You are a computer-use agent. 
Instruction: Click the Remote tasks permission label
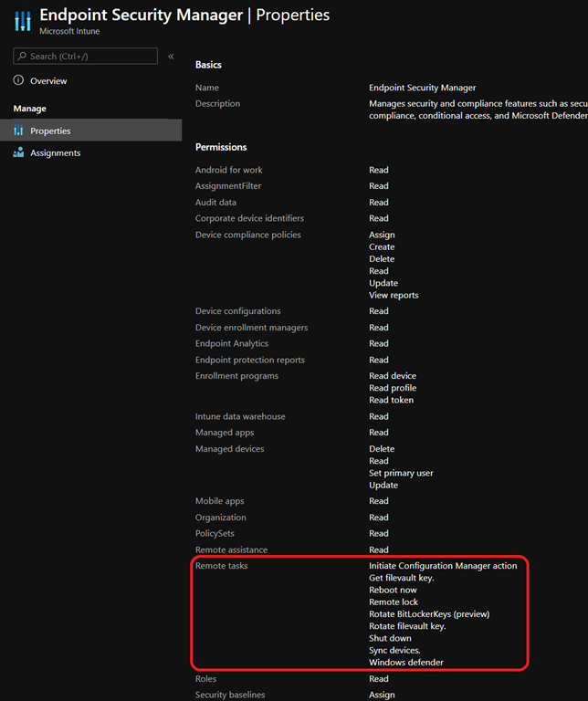pyautogui.click(x=221, y=566)
